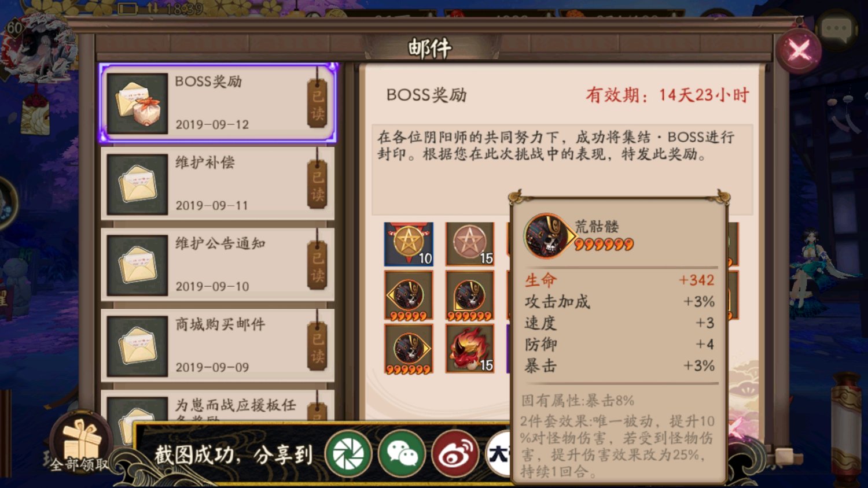The image size is (868, 488).
Task: Share screenshot to WeChat
Action: (x=402, y=454)
